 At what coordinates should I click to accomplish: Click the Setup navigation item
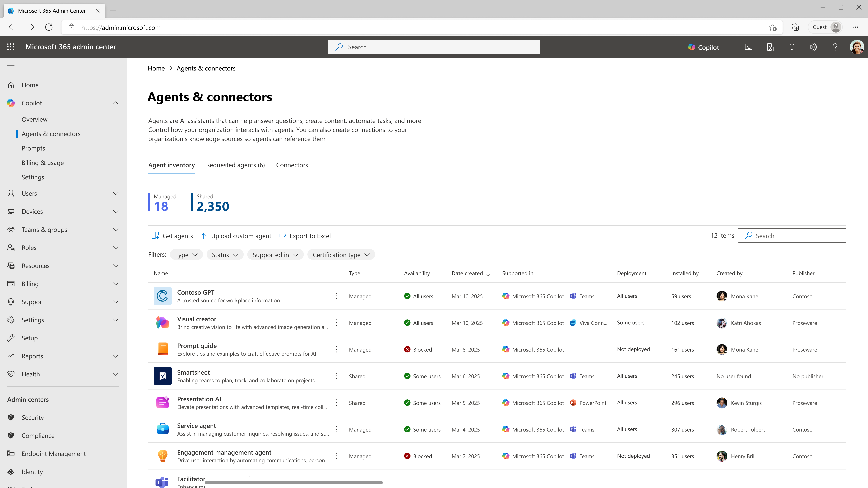[x=30, y=338]
